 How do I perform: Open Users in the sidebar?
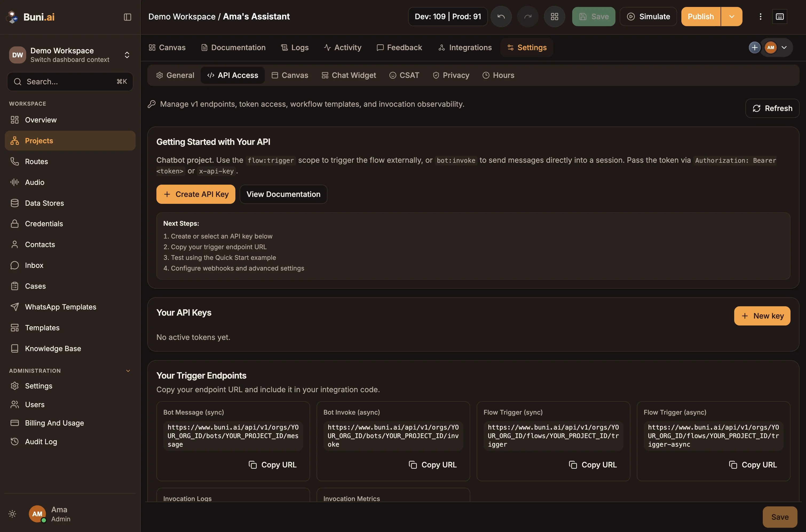pos(70,404)
